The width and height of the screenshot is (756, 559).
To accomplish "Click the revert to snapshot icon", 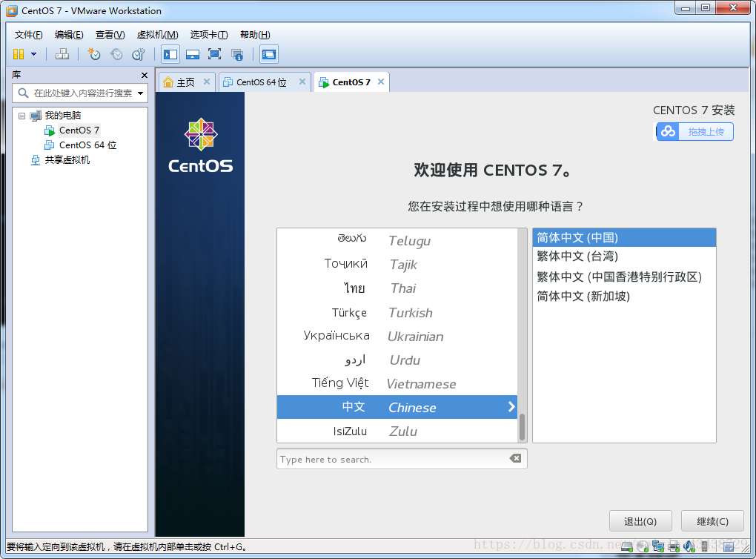I will tap(116, 54).
